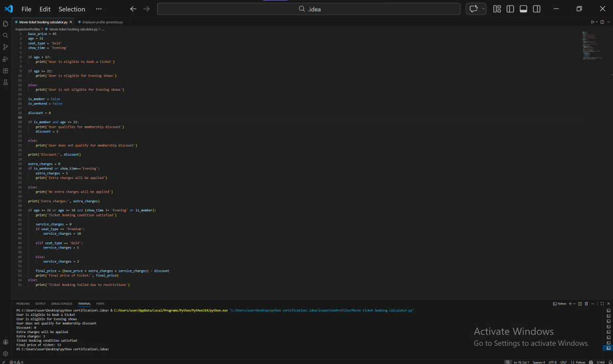
Task: Change line ending via CRLF
Action: (563, 362)
